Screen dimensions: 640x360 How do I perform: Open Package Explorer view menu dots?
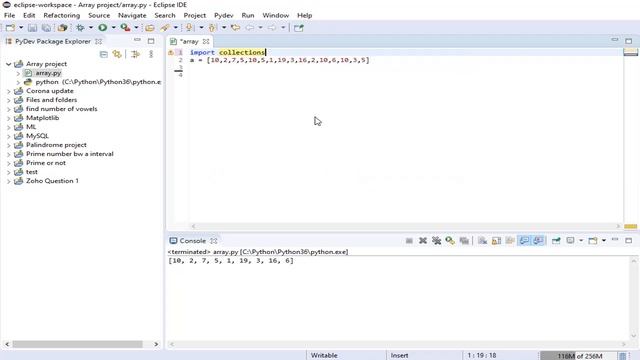(151, 54)
